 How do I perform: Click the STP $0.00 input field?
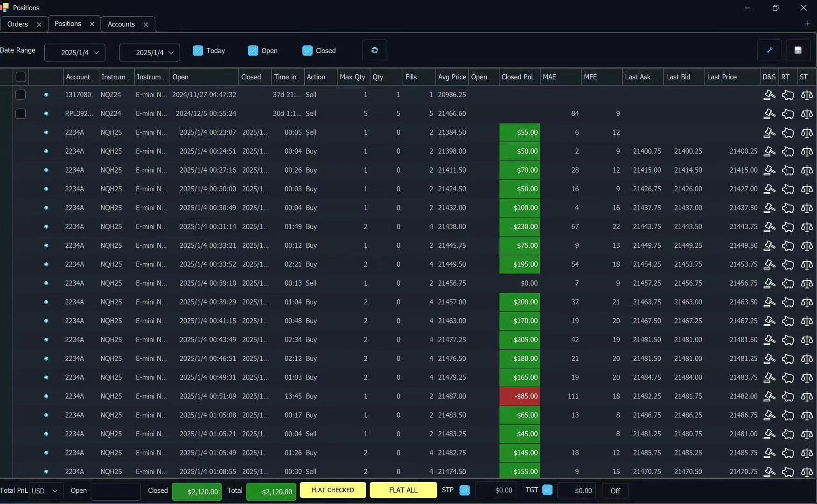click(x=496, y=490)
